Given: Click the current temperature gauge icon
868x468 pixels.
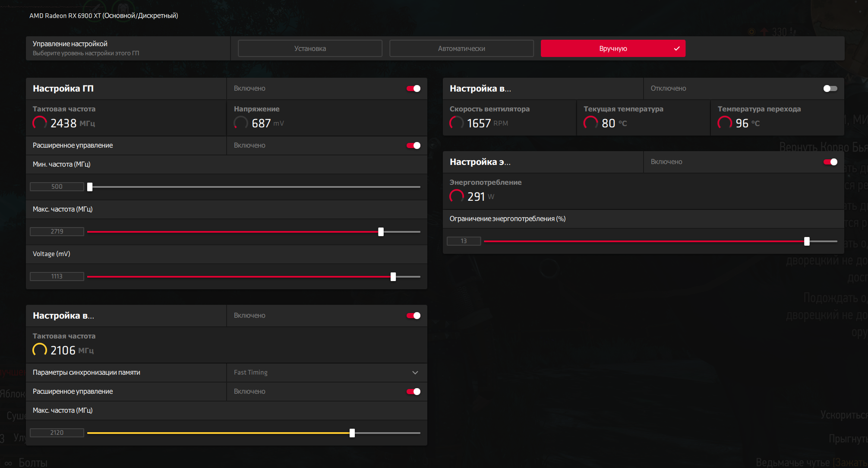Looking at the screenshot, I should [590, 123].
